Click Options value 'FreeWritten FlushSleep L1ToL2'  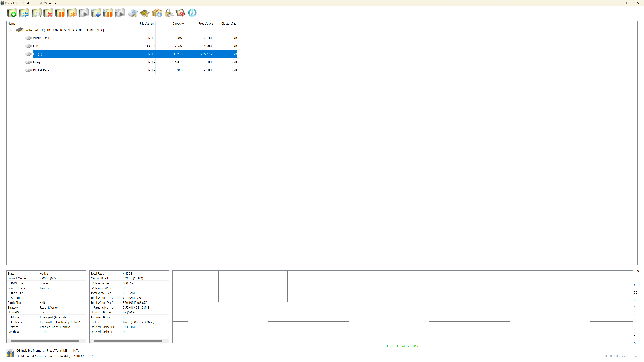(x=60, y=322)
